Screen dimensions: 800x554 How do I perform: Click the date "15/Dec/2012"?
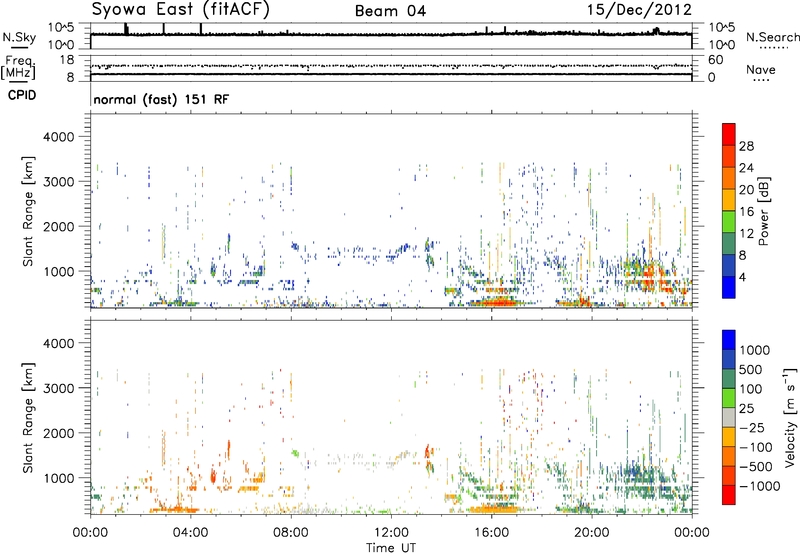pos(639,10)
